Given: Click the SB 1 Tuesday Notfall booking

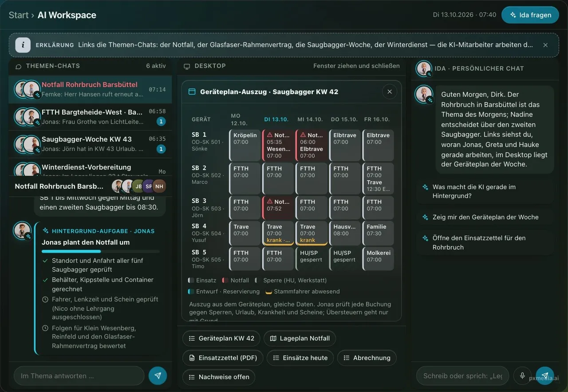Looking at the screenshot, I should pos(278,145).
